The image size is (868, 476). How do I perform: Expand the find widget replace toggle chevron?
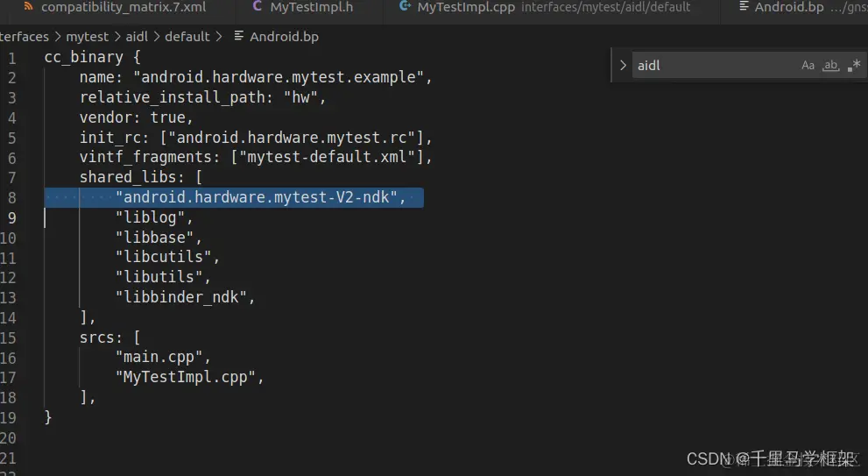coord(623,66)
